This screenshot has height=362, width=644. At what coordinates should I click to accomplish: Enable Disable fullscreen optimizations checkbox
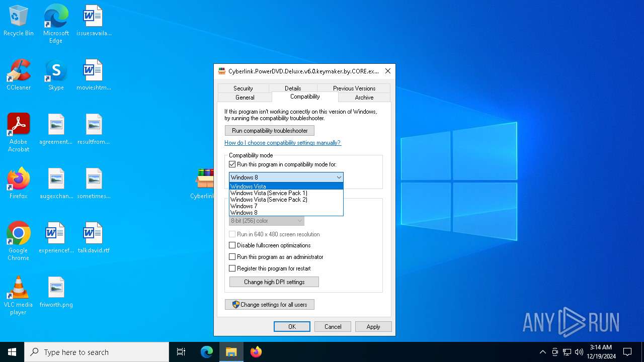[232, 245]
